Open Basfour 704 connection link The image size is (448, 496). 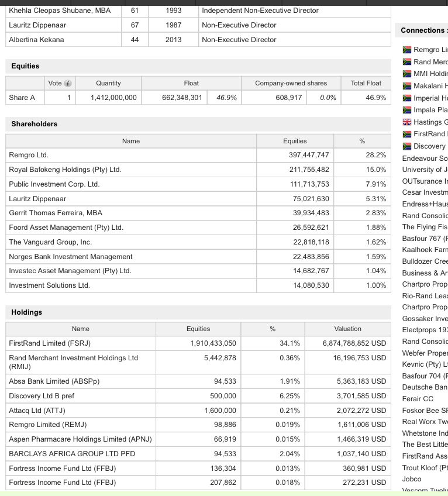coord(425,376)
